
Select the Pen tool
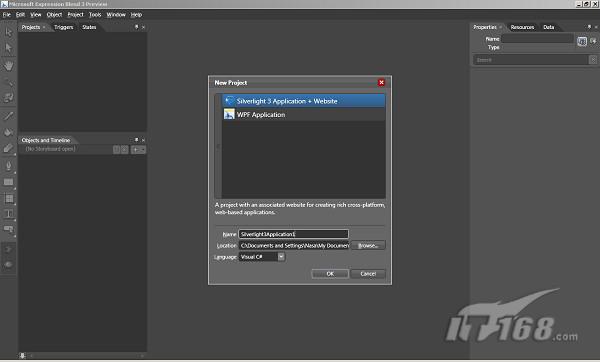point(8,165)
